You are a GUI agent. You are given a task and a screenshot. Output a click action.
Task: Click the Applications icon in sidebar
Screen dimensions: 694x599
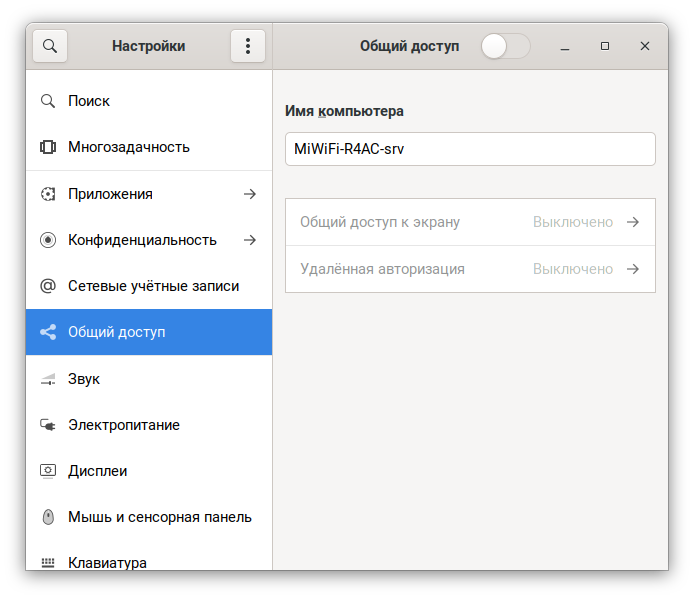pos(47,194)
